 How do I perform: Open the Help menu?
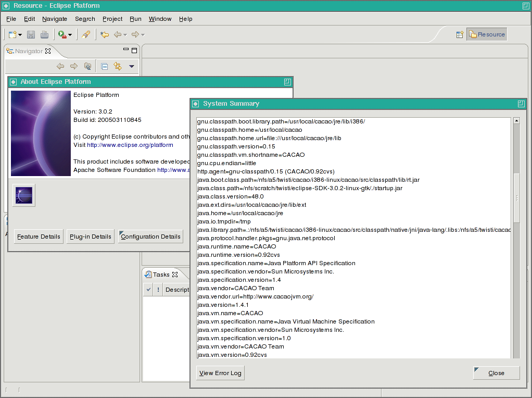coord(186,19)
